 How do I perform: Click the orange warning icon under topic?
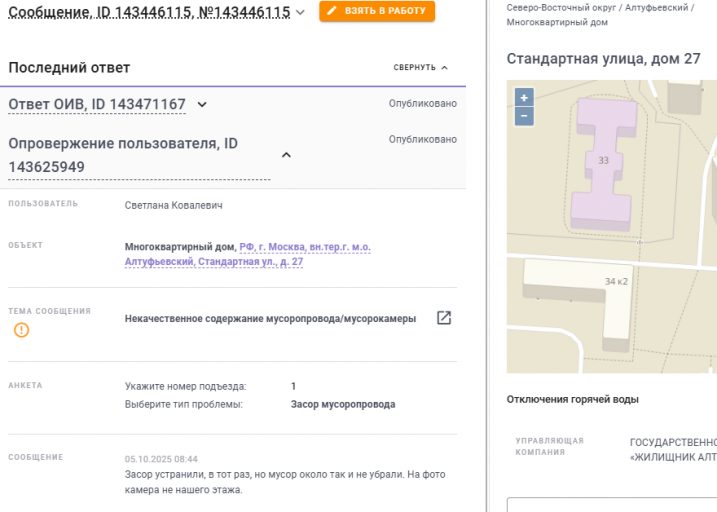tap(21, 330)
